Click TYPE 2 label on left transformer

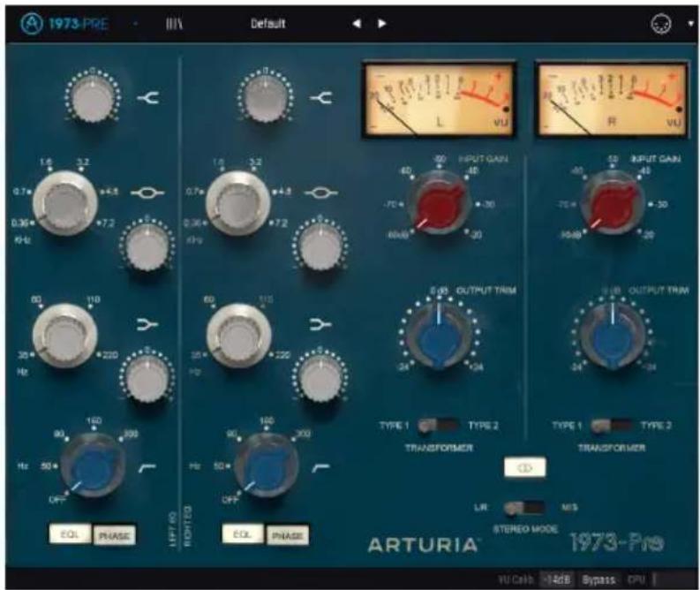483,426
